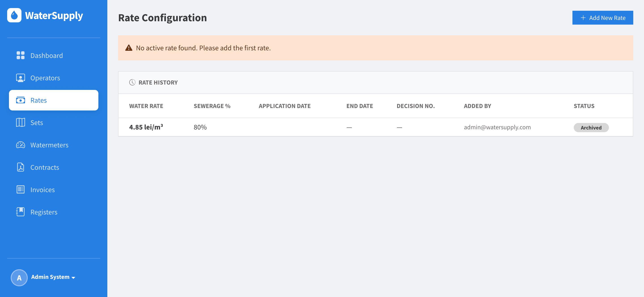
Task: Click the END DATE column header
Action: click(360, 106)
